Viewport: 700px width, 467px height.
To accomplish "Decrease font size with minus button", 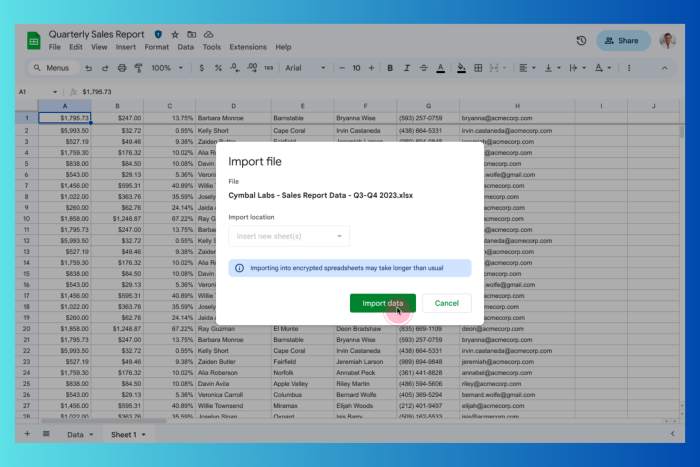I will [342, 68].
